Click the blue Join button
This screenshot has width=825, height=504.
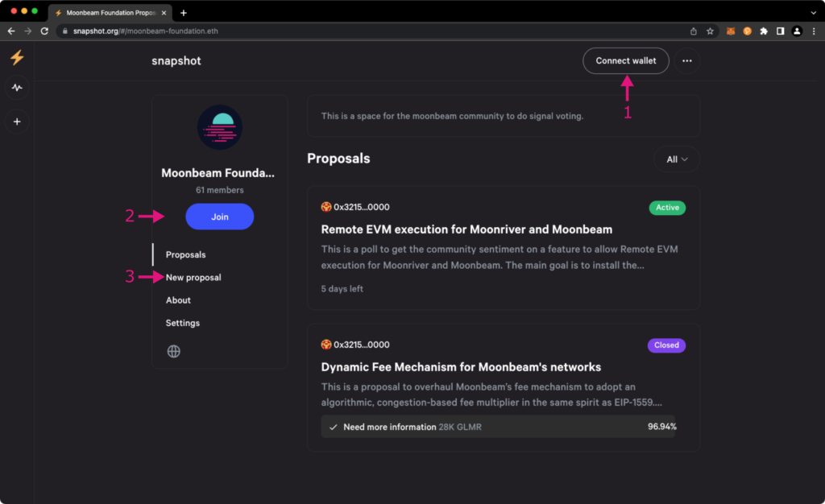pyautogui.click(x=220, y=217)
